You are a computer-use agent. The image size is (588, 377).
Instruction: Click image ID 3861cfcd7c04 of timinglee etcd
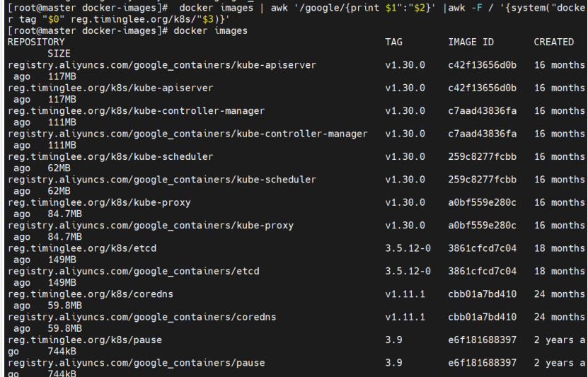click(x=483, y=248)
